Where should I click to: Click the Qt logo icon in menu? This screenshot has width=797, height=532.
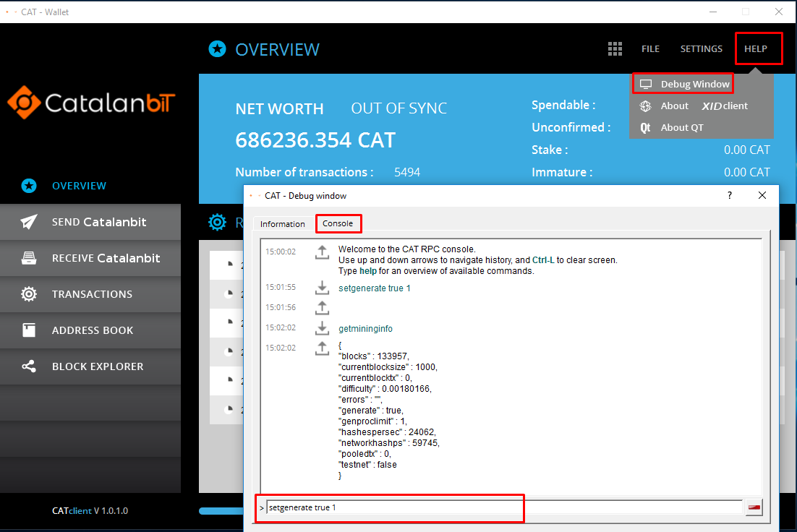(645, 127)
